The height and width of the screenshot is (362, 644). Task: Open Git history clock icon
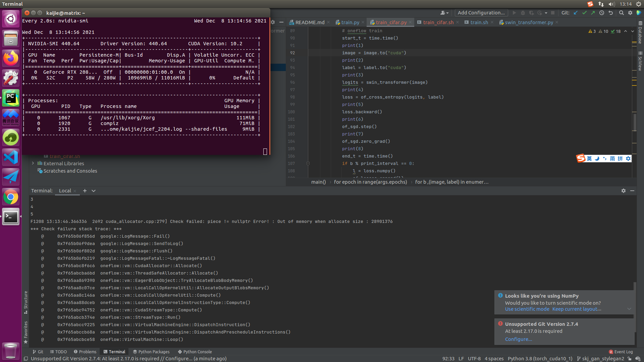(602, 13)
